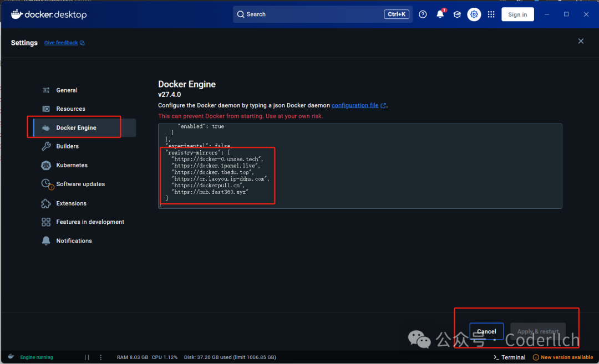Viewport: 599px width, 364px height.
Task: Click the Kubernetes wheel icon
Action: [46, 165]
